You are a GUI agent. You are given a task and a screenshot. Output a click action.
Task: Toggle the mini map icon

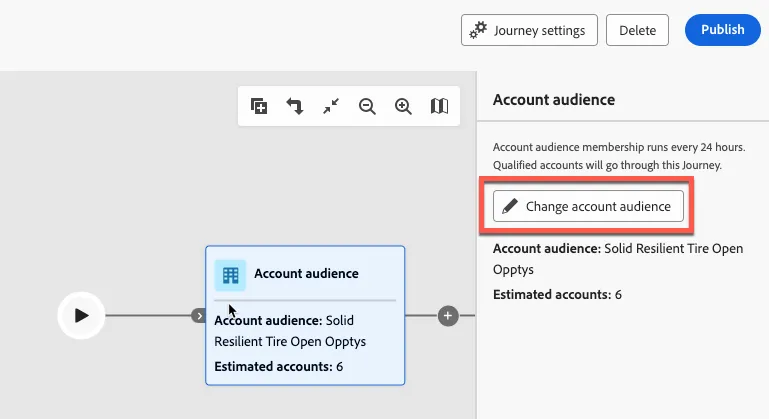point(439,106)
